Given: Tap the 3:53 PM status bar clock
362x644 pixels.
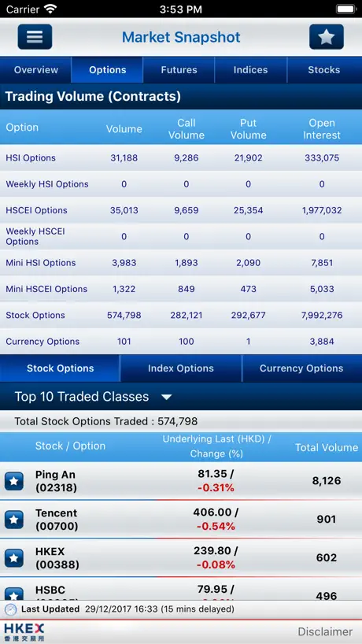Looking at the screenshot, I should click(181, 9).
